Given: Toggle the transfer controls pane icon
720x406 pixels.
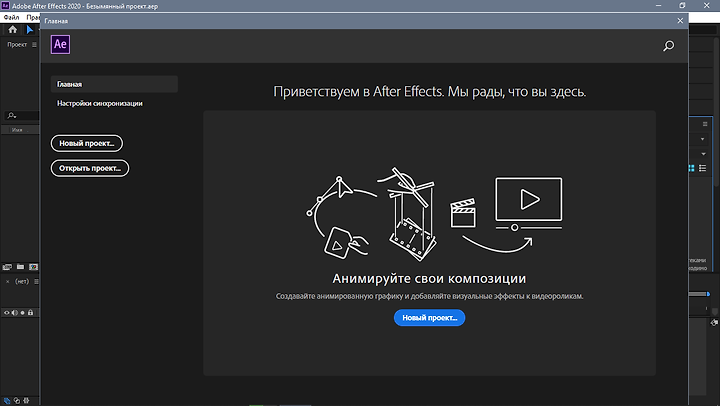Looking at the screenshot, I should [x=17, y=400].
